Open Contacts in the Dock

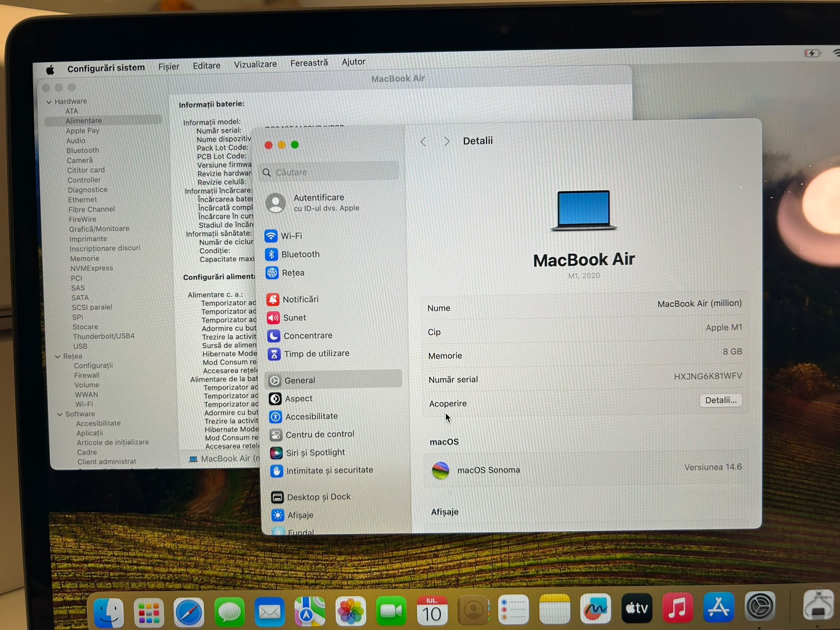click(472, 610)
